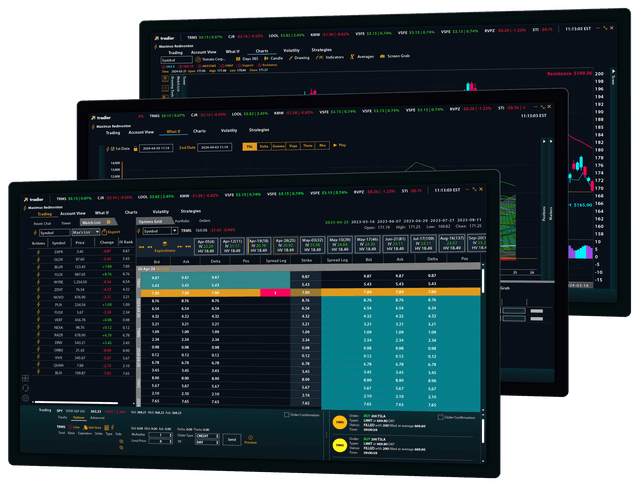Image resolution: width=639 pixels, height=486 pixels.
Task: Select the Apr-05(4) expiration box
Action: tap(206, 246)
